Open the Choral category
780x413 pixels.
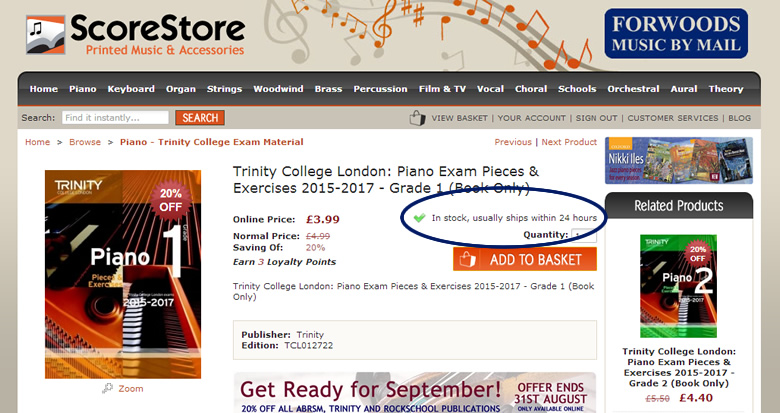coord(531,89)
